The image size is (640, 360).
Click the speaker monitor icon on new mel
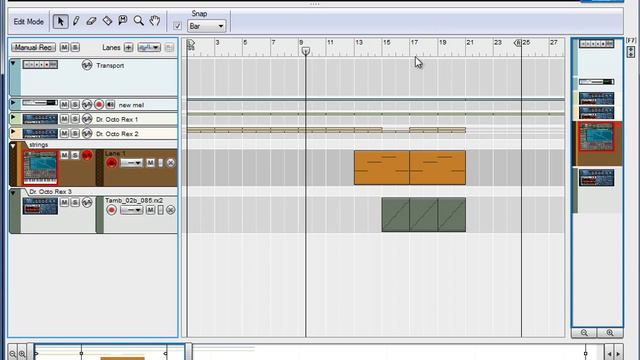pos(110,104)
